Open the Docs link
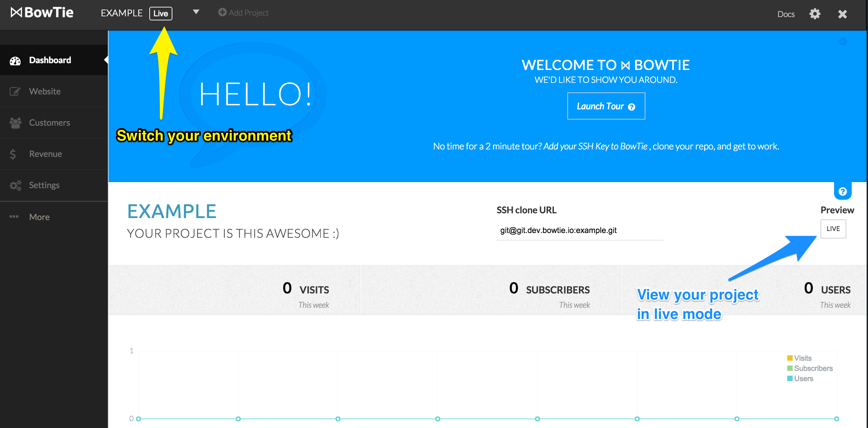The image size is (868, 428). tap(786, 14)
